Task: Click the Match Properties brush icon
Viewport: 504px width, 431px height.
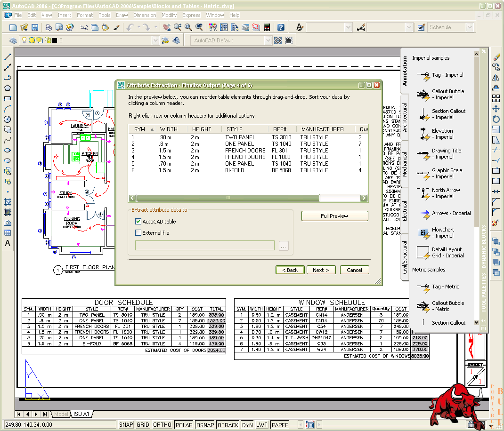Action: 116,27
